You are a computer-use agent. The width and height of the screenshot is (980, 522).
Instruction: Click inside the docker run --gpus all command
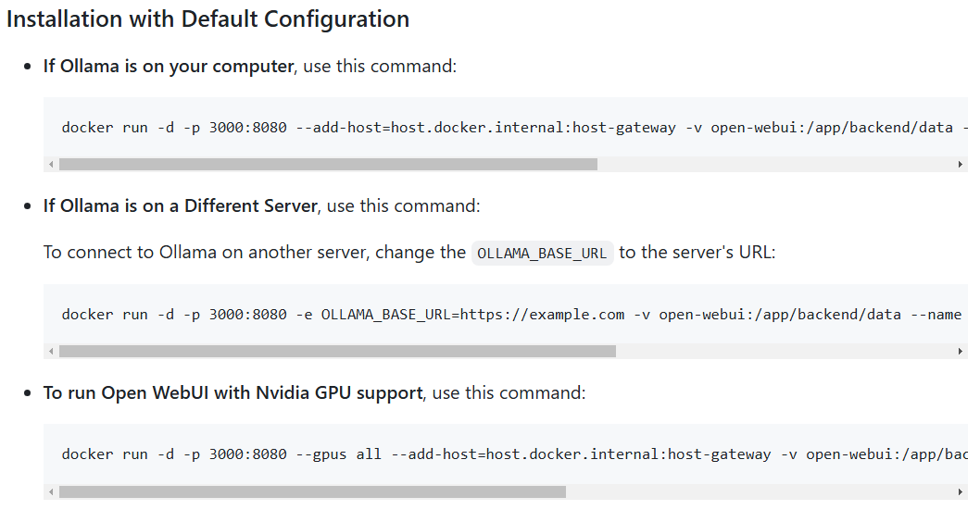coord(514,454)
